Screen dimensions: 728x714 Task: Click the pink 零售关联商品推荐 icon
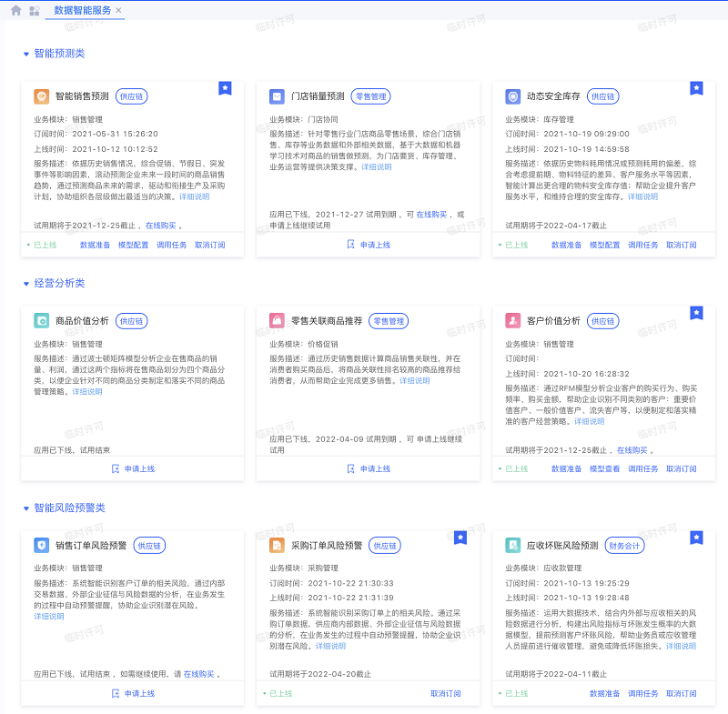(277, 320)
